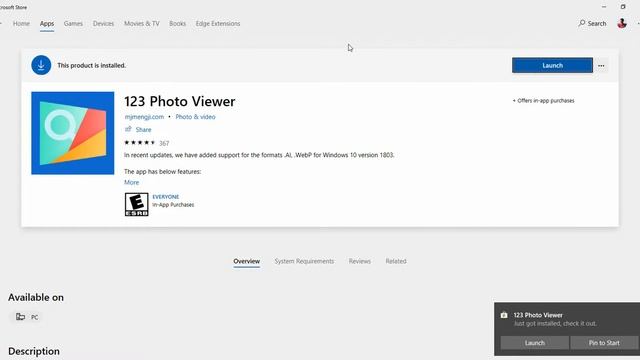Click the star rating
640x360 pixels.
(140, 142)
